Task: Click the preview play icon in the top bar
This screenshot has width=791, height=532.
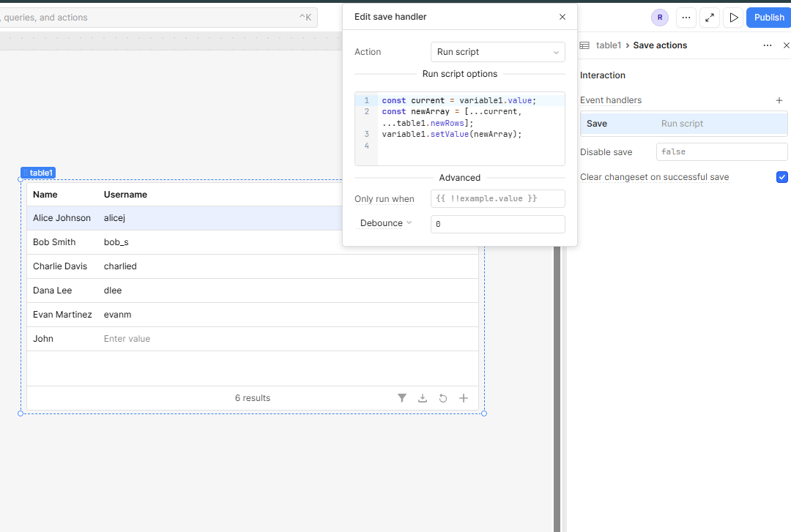Action: 733,18
